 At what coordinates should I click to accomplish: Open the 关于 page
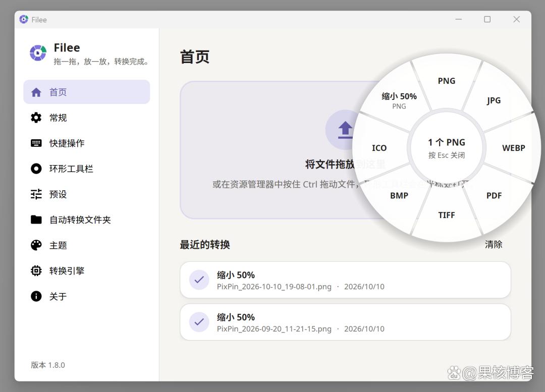coord(87,296)
